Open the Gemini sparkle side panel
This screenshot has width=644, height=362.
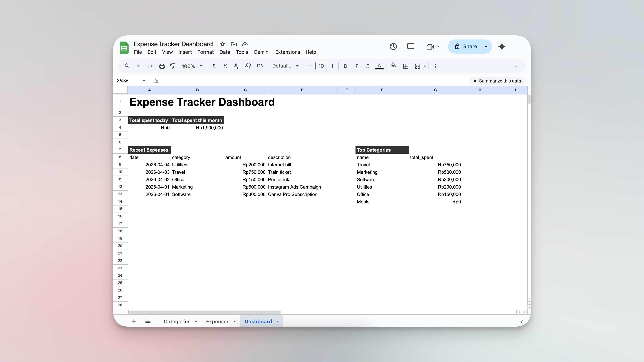(502, 47)
